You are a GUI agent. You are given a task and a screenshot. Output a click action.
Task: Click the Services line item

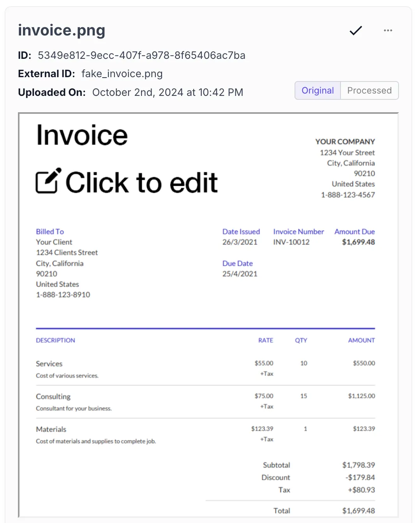click(49, 364)
